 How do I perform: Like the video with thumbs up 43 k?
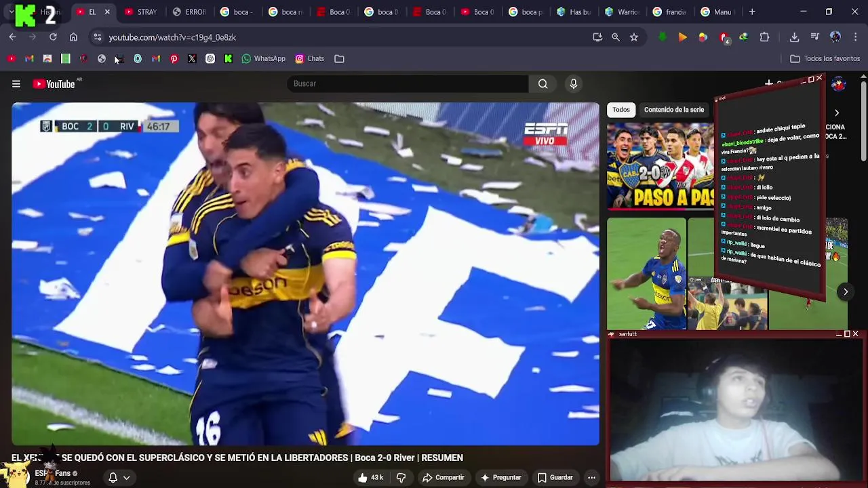tap(371, 478)
